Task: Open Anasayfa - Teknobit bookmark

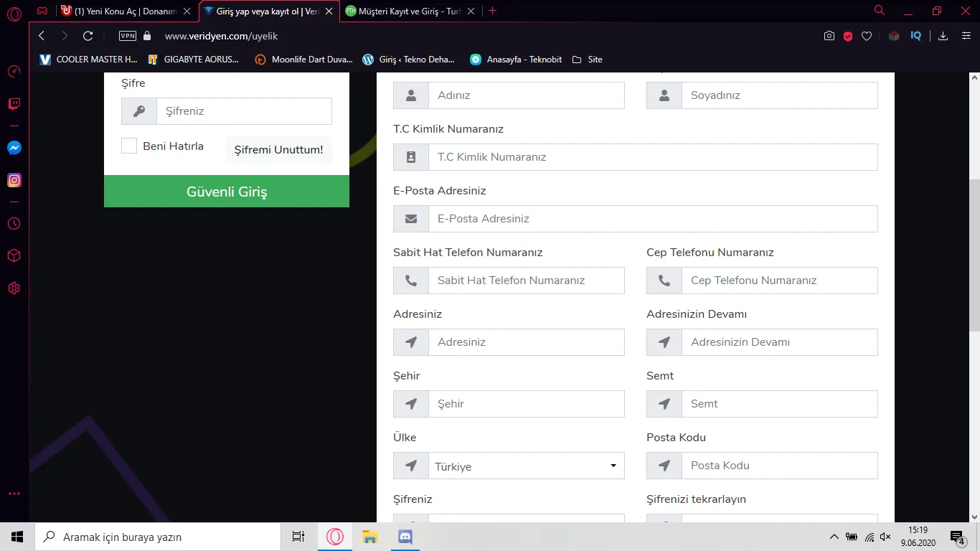Action: (516, 60)
